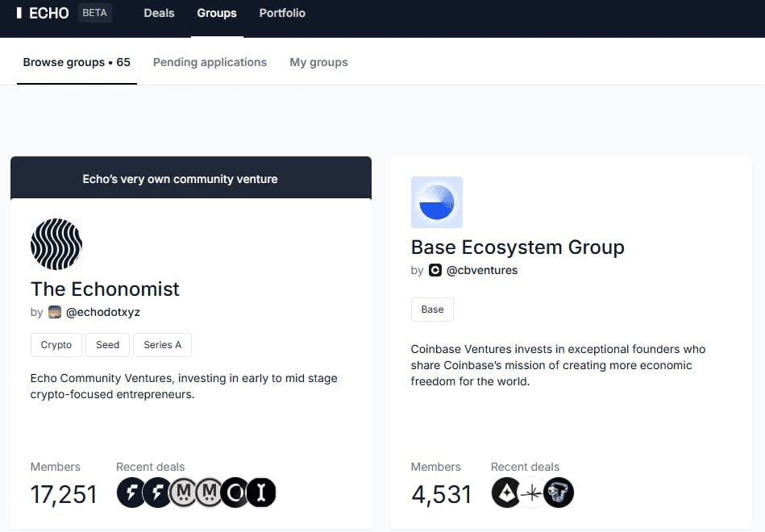Click the Recent deals label in Base group
Viewport: 765px width, 532px height.
point(525,467)
